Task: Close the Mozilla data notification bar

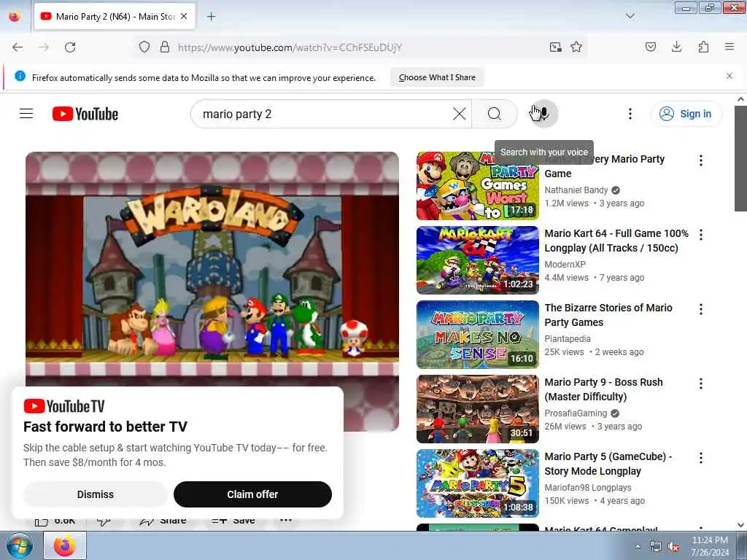Action: 729,76
